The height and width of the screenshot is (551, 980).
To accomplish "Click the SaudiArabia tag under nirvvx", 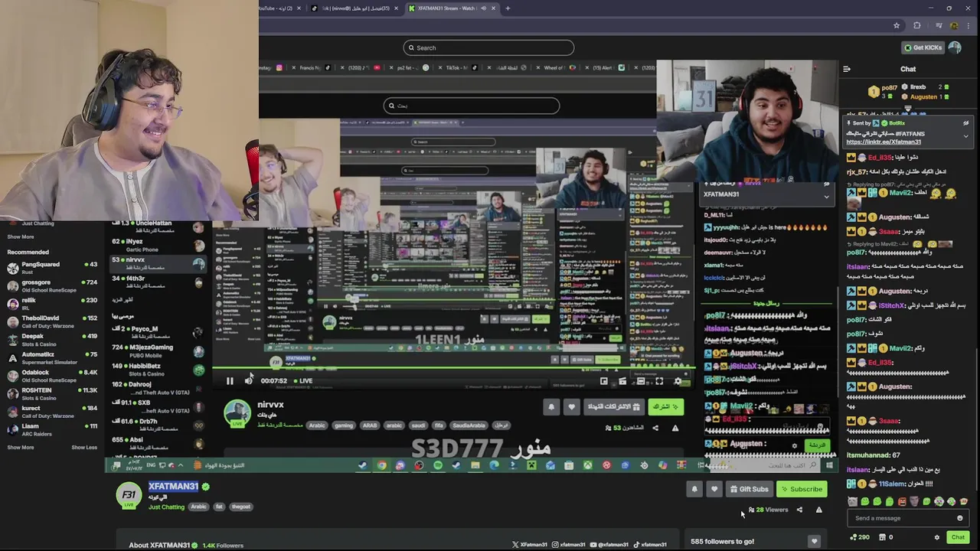I will pyautogui.click(x=469, y=425).
